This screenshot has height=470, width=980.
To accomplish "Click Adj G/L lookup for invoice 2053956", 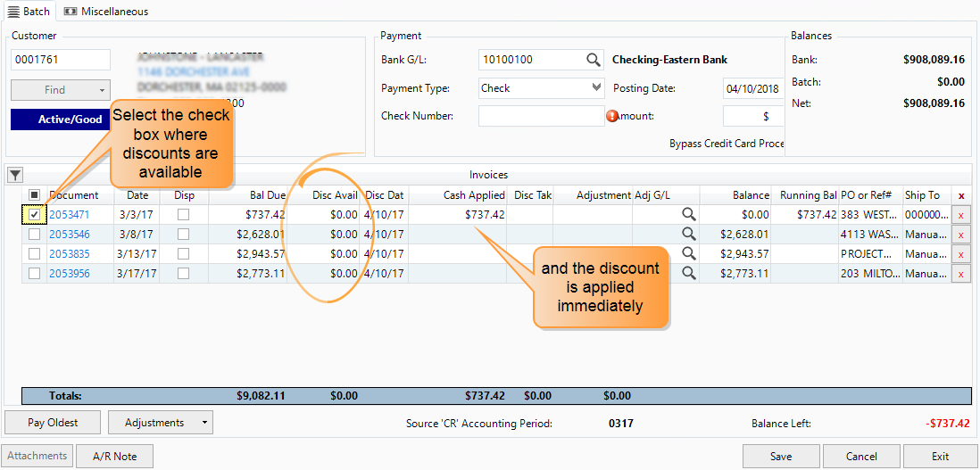I will click(x=688, y=274).
